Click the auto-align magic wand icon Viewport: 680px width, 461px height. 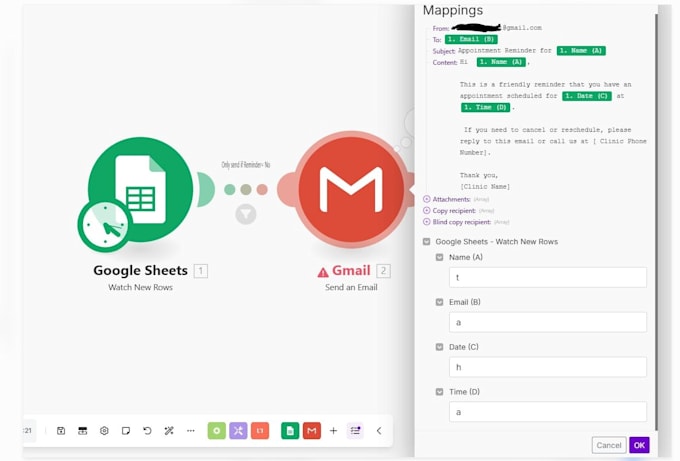pos(169,431)
